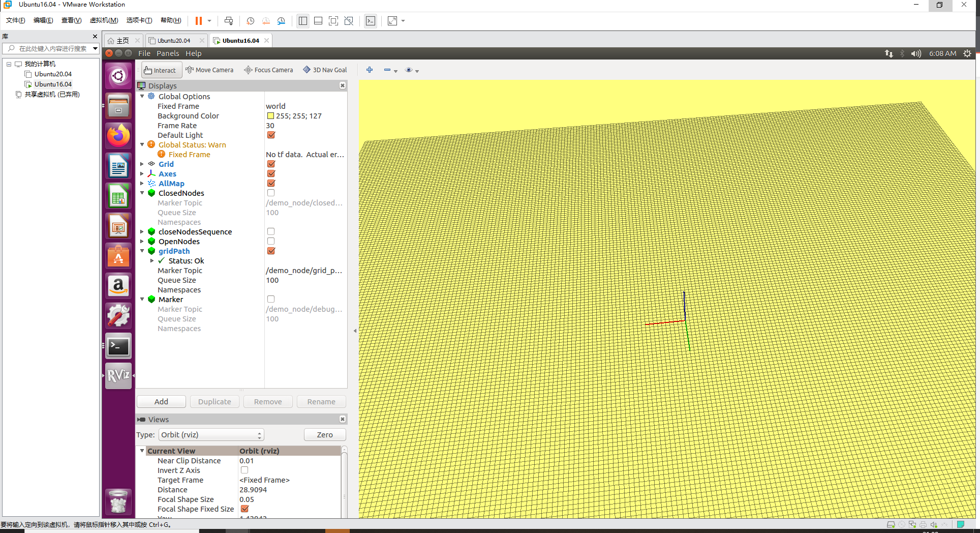Click the Remove display button

click(268, 402)
